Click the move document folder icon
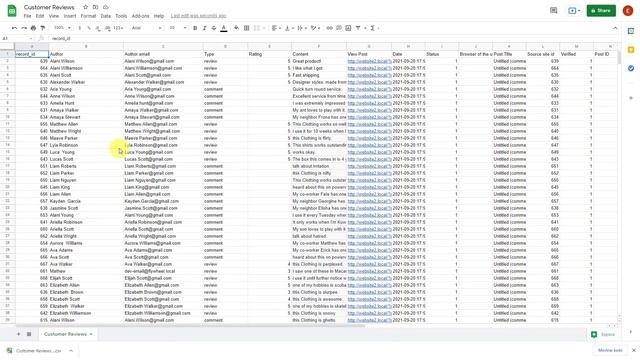This screenshot has width=640, height=360. pos(96,7)
